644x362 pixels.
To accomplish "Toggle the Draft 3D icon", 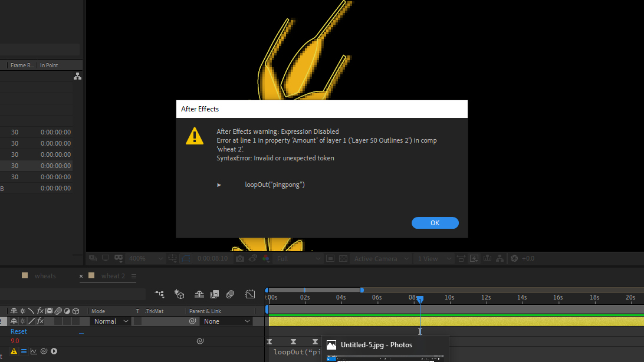I will [179, 294].
